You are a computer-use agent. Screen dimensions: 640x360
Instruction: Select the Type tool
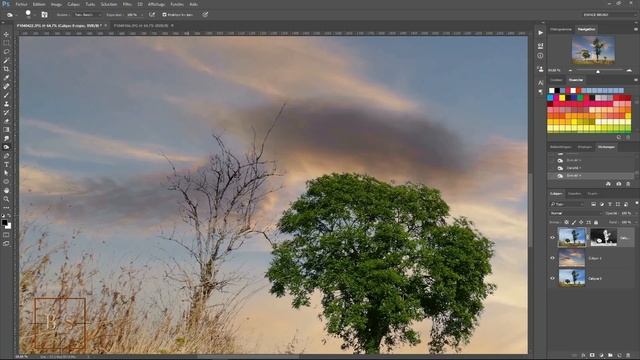tap(6, 164)
